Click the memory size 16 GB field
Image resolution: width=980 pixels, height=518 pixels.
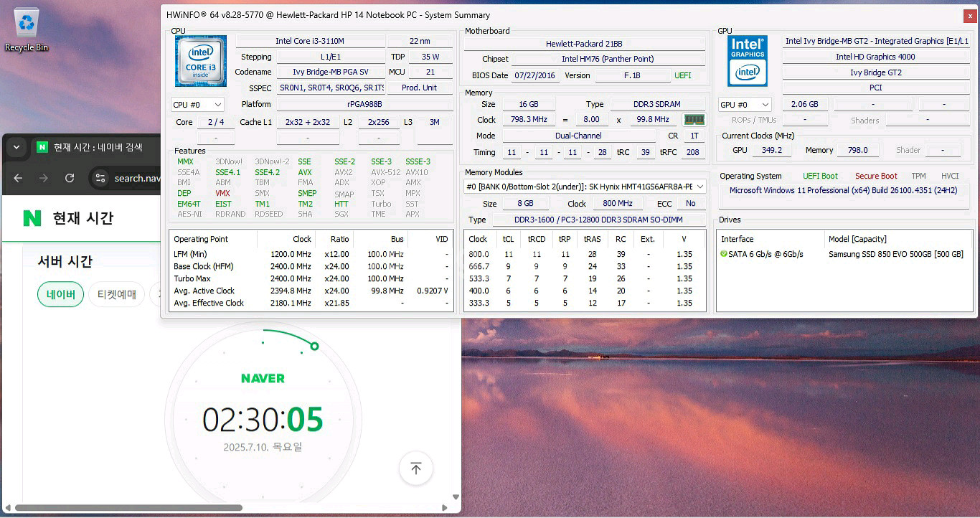tap(529, 104)
